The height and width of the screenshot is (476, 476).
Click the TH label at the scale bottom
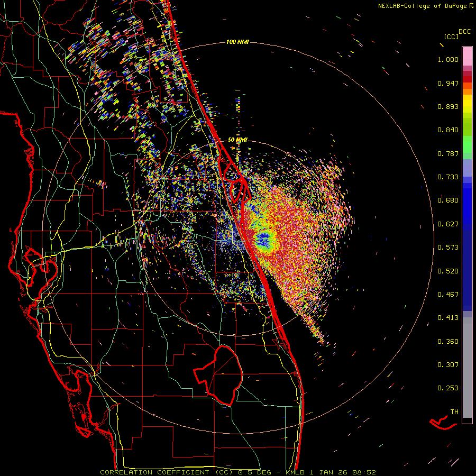[x=454, y=412]
